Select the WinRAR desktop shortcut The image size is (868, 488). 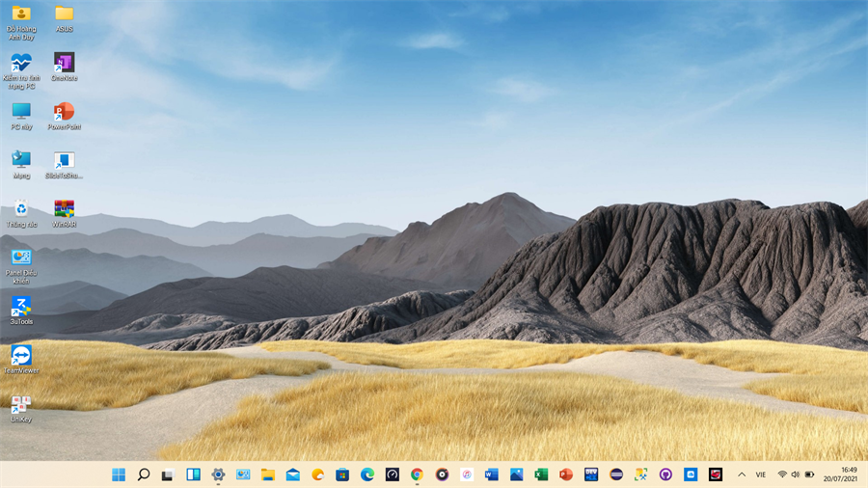64,209
